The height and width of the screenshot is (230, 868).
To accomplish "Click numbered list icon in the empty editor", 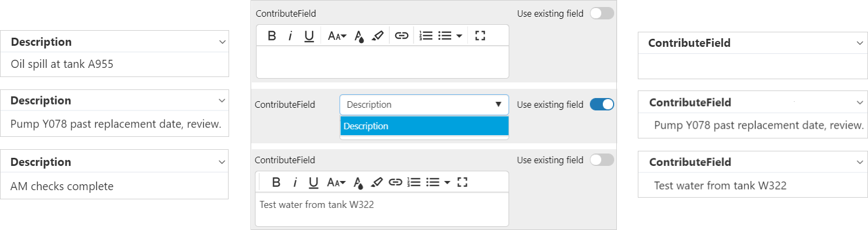I will pos(426,36).
